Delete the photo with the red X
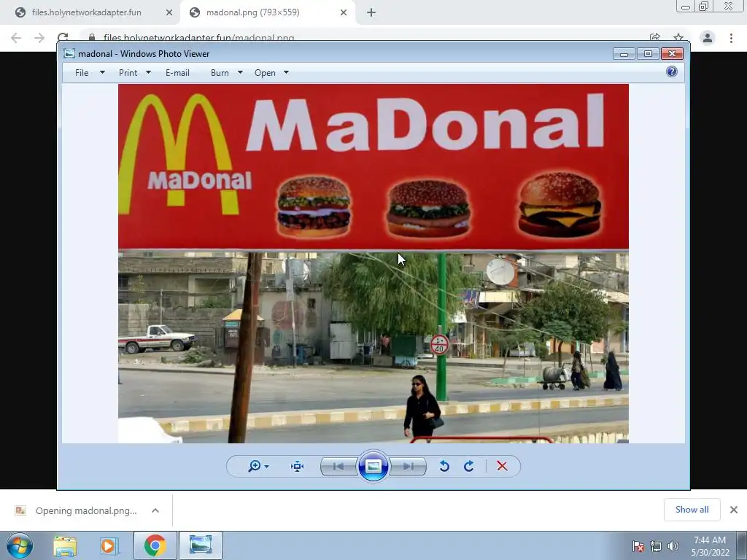Image resolution: width=747 pixels, height=560 pixels. pyautogui.click(x=502, y=466)
